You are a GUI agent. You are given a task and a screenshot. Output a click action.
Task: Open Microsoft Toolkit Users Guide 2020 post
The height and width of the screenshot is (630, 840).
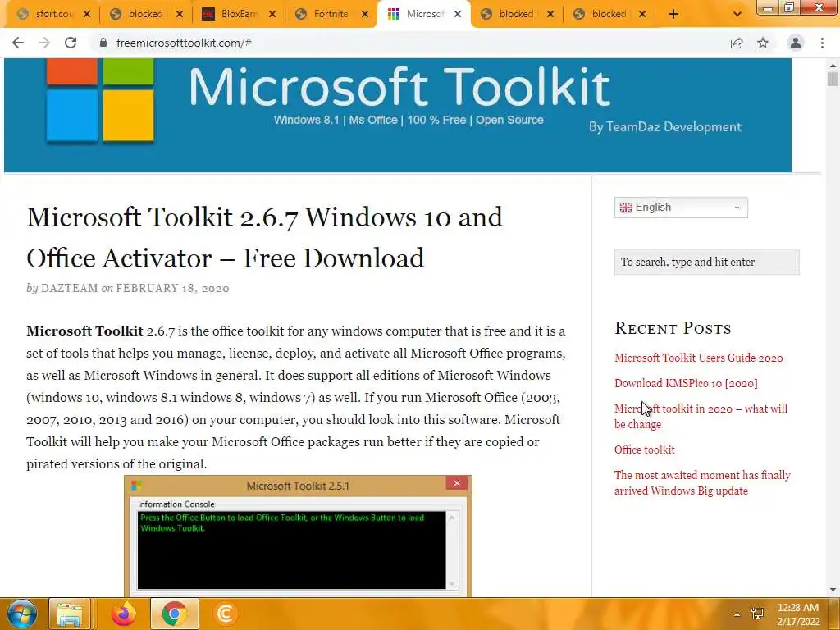pyautogui.click(x=699, y=358)
